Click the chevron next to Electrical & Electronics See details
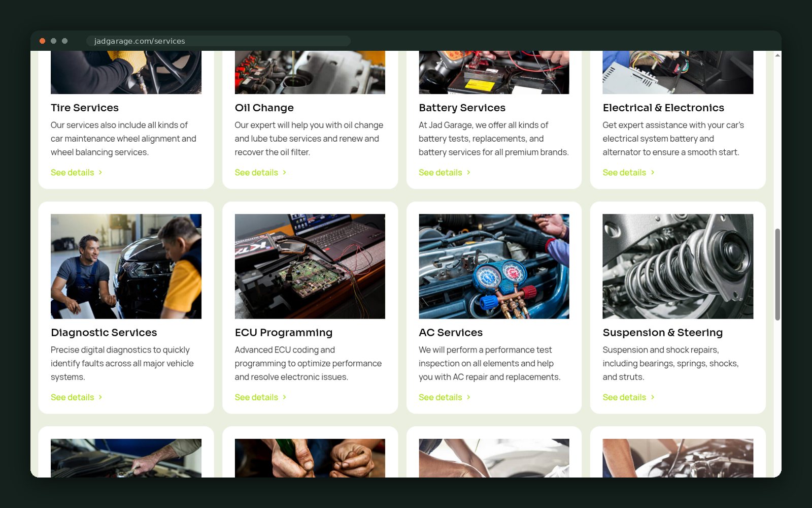 (653, 173)
